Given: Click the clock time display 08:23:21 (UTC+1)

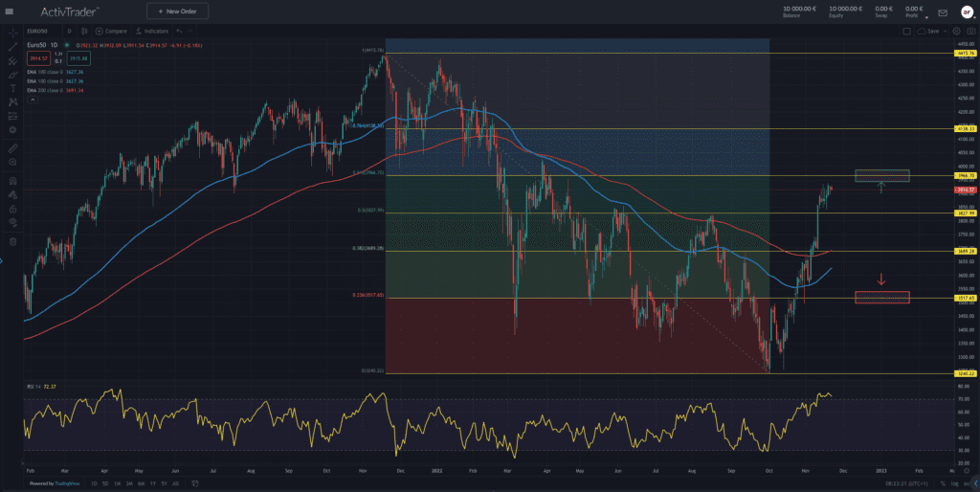Looking at the screenshot, I should (x=909, y=483).
